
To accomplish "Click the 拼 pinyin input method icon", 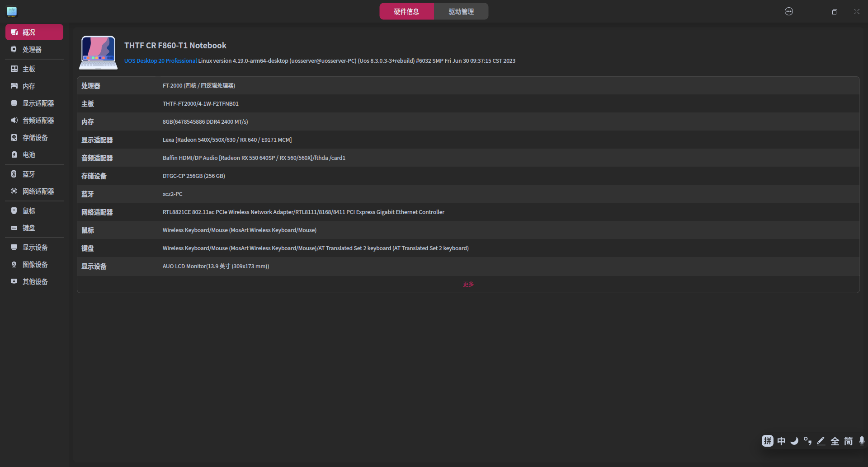I will pyautogui.click(x=767, y=441).
